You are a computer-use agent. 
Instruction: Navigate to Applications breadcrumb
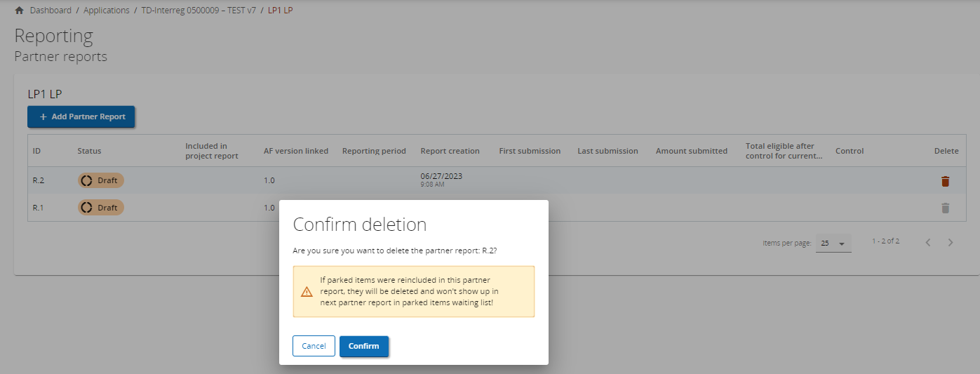pos(106,11)
